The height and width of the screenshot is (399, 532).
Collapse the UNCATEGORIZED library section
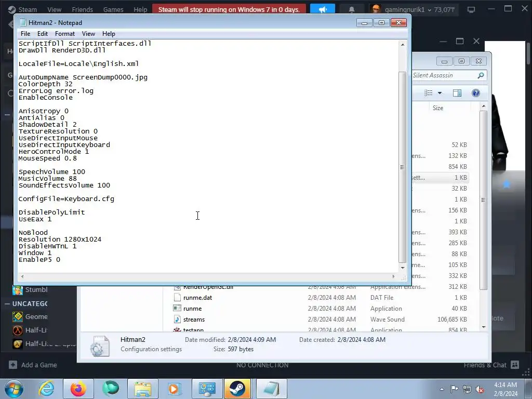click(x=7, y=303)
